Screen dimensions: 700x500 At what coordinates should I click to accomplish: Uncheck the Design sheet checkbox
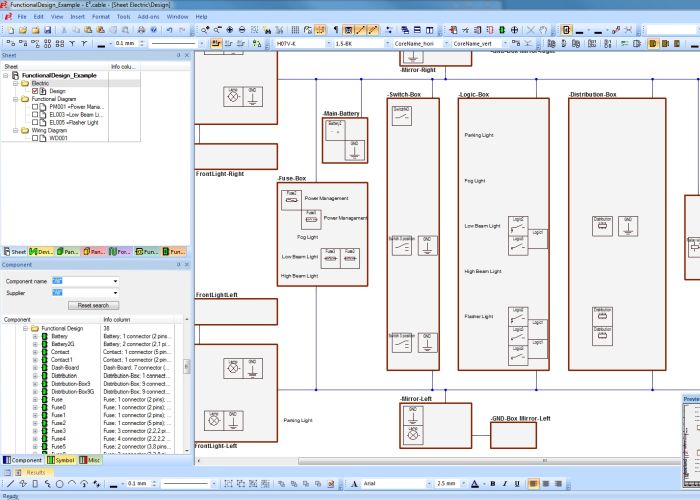pos(35,91)
